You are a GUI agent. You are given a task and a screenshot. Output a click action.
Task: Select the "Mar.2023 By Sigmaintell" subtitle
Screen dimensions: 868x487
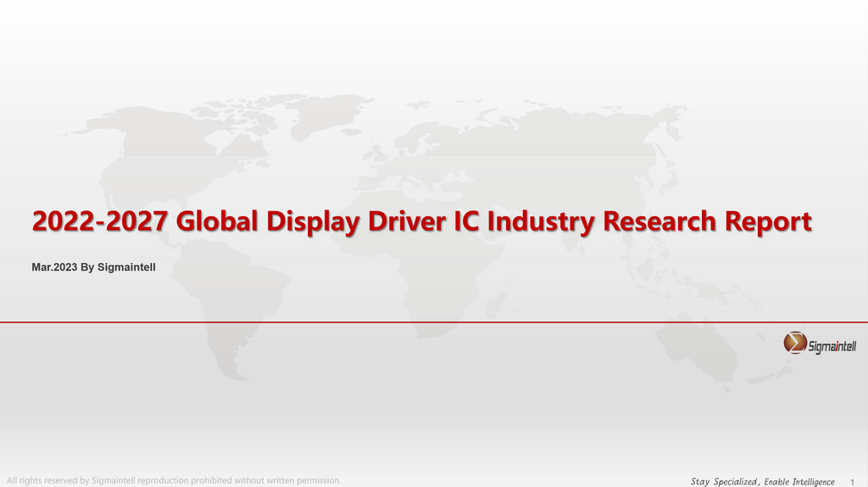(93, 267)
